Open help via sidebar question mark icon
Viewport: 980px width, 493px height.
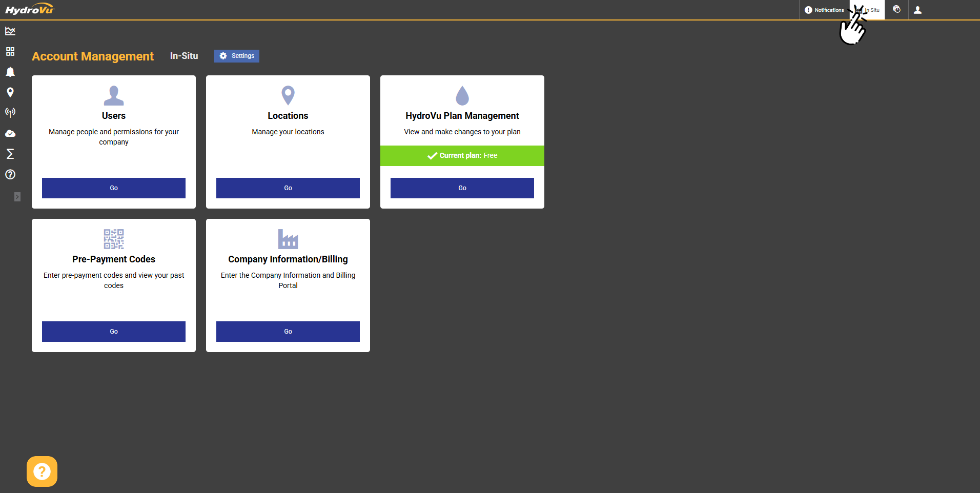click(x=10, y=174)
